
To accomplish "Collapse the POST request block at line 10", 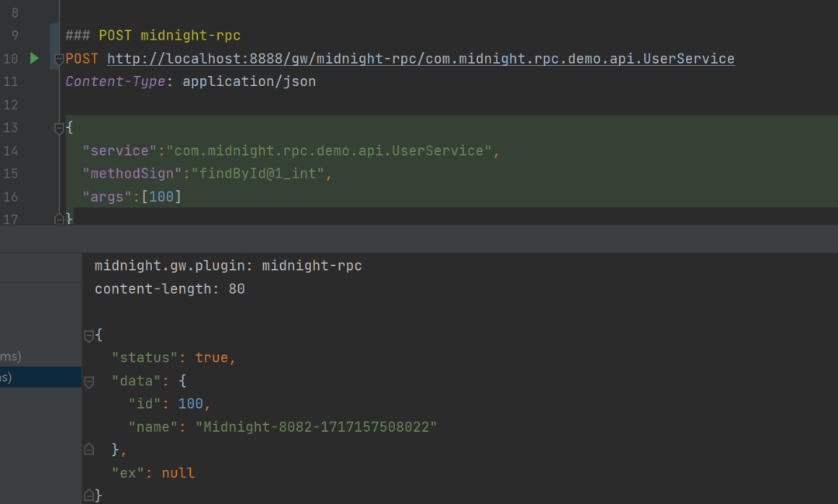I will coord(59,60).
